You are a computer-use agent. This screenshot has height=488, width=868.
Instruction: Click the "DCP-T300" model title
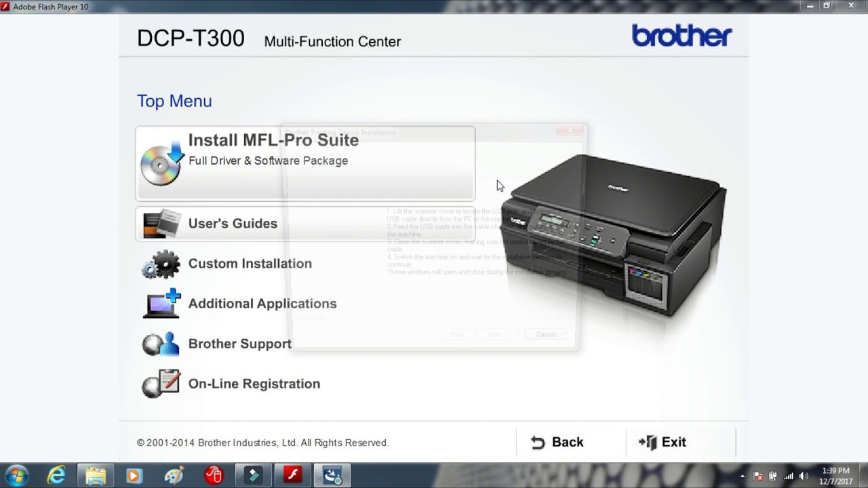(x=191, y=39)
